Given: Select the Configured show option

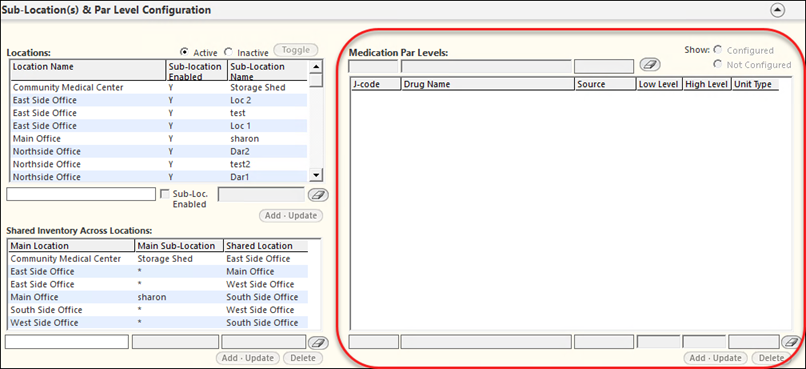Looking at the screenshot, I should tap(718, 50).
